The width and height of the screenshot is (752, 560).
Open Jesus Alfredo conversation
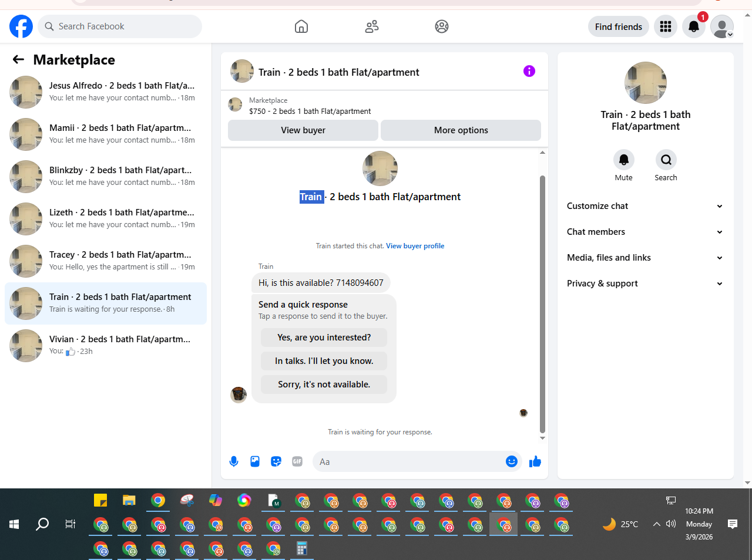pos(106,92)
